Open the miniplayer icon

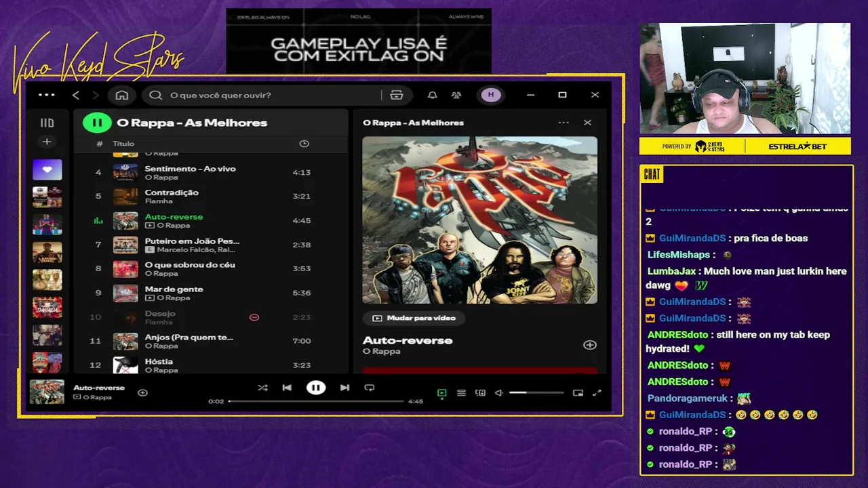(x=578, y=393)
